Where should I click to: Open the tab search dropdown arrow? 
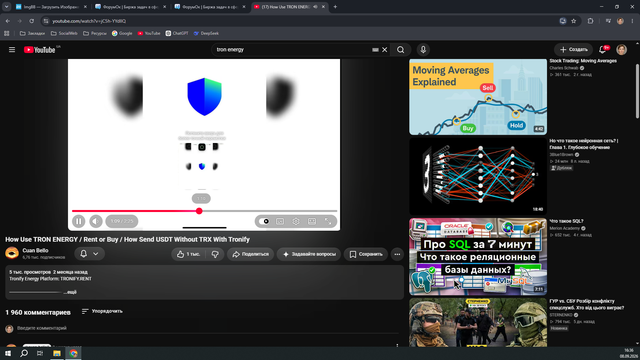pos(6,7)
